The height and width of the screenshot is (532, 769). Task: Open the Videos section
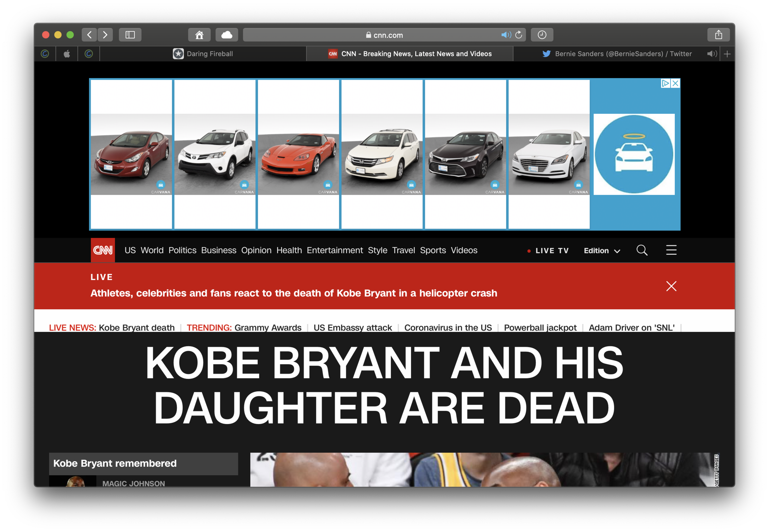tap(464, 250)
